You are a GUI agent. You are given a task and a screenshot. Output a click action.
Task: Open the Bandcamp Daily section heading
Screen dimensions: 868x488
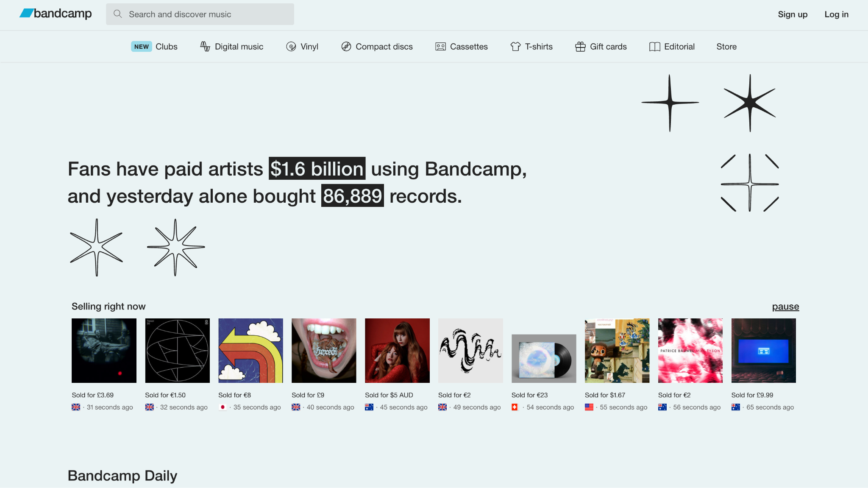point(122,475)
